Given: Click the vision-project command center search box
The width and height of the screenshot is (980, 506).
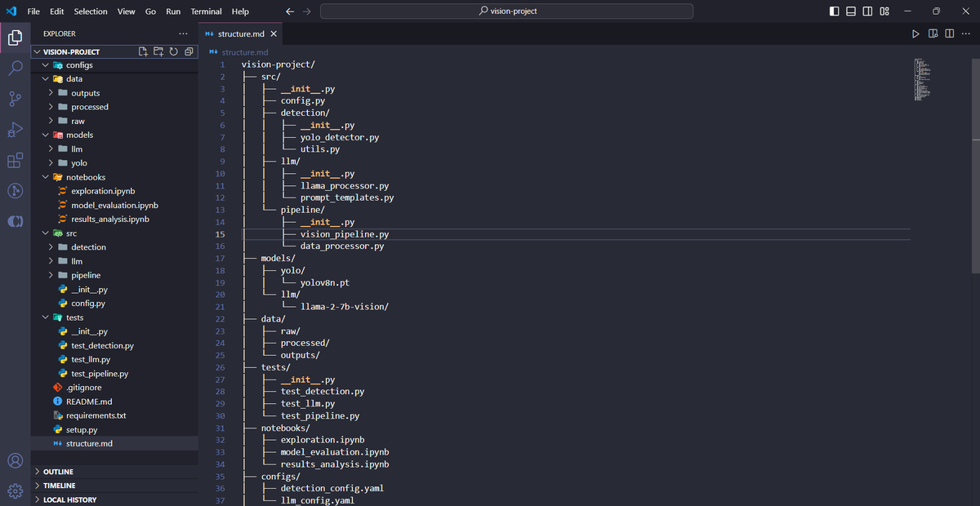Looking at the screenshot, I should point(506,11).
